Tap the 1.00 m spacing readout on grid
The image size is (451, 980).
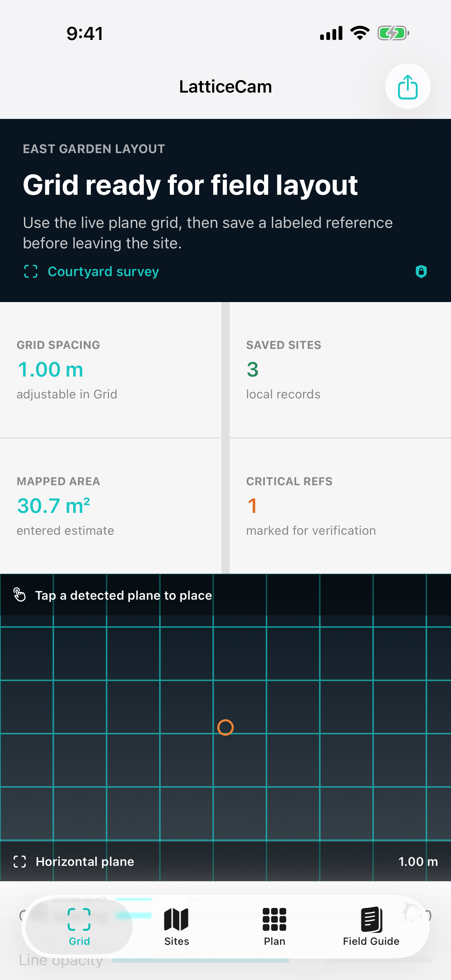[418, 862]
